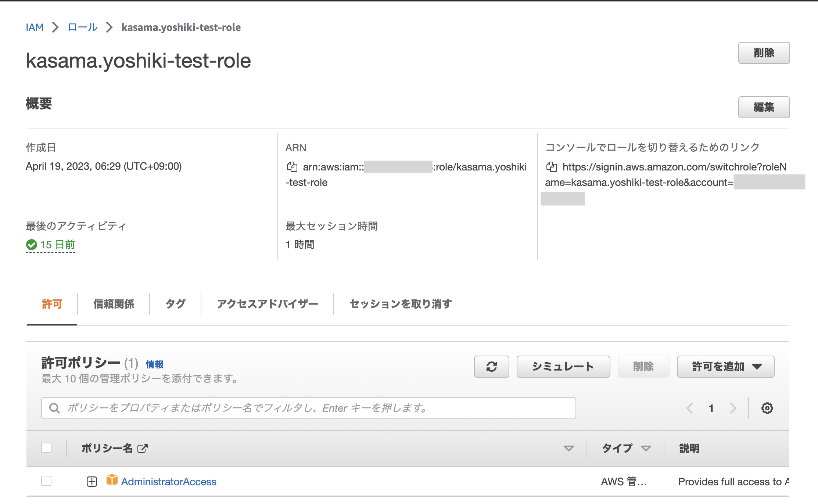Expand the AdministratorAccess policy details
818x504 pixels.
tap(92, 482)
